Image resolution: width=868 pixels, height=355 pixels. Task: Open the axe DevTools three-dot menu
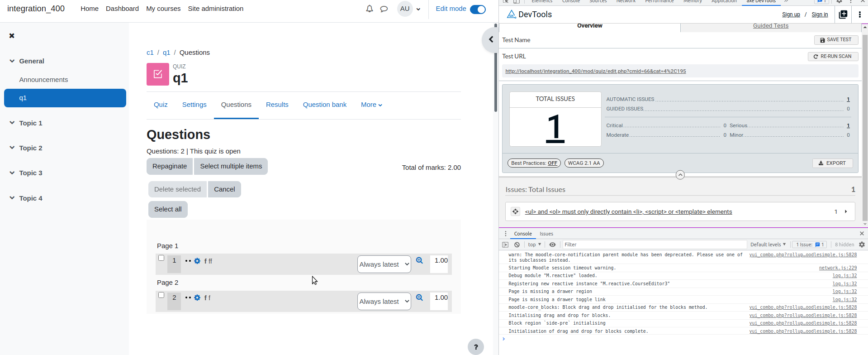(859, 14)
